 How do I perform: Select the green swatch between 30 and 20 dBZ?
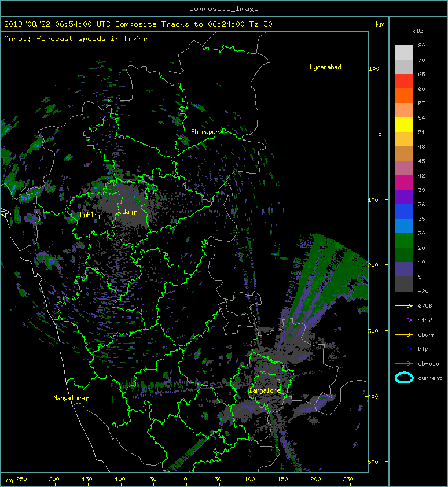click(x=404, y=240)
